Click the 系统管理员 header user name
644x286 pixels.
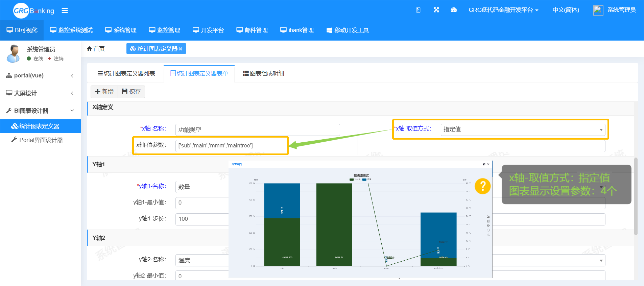coord(621,10)
